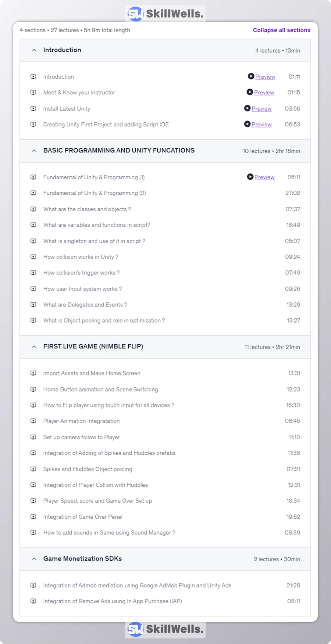The image size is (331, 644).
Task: Open Preview link for Meet & Know your instructor
Action: (x=264, y=93)
